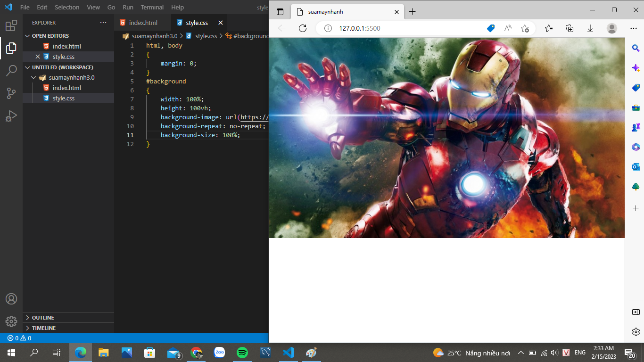Open the Accounts menu in VS Code
The width and height of the screenshot is (644, 362).
click(11, 299)
